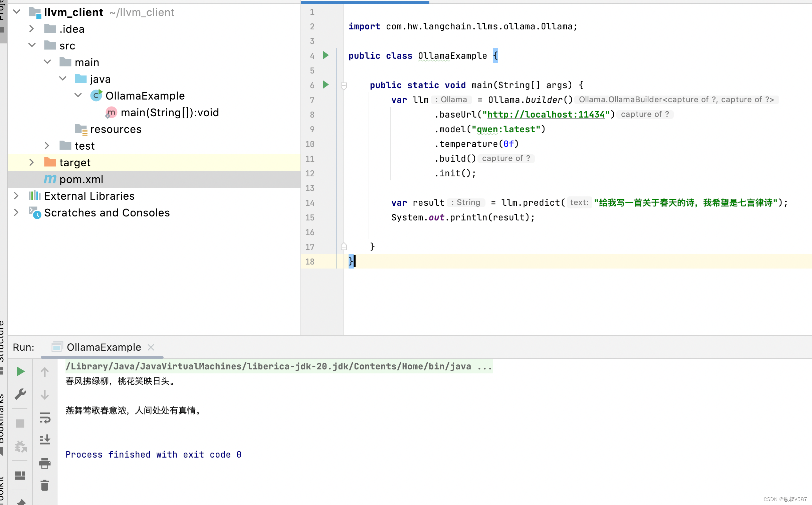Toggle soft-wrap in Run console
This screenshot has width=812, height=505.
click(x=45, y=418)
